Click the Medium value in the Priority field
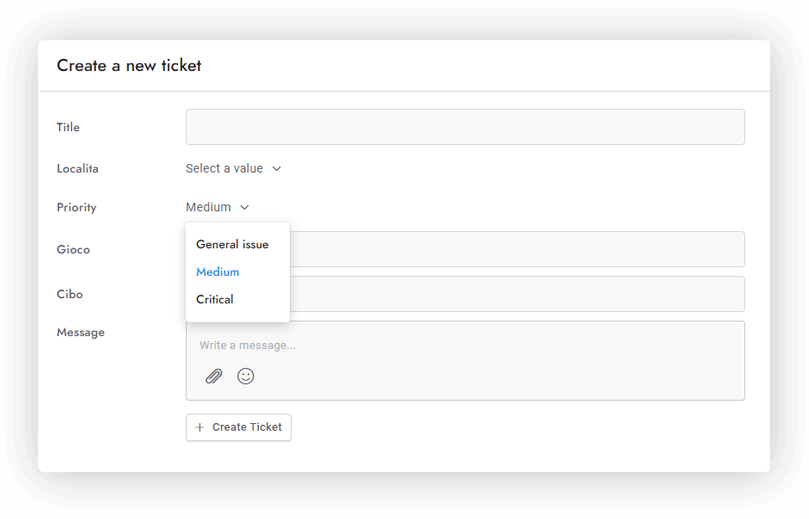This screenshot has height=519, width=809. tap(208, 208)
